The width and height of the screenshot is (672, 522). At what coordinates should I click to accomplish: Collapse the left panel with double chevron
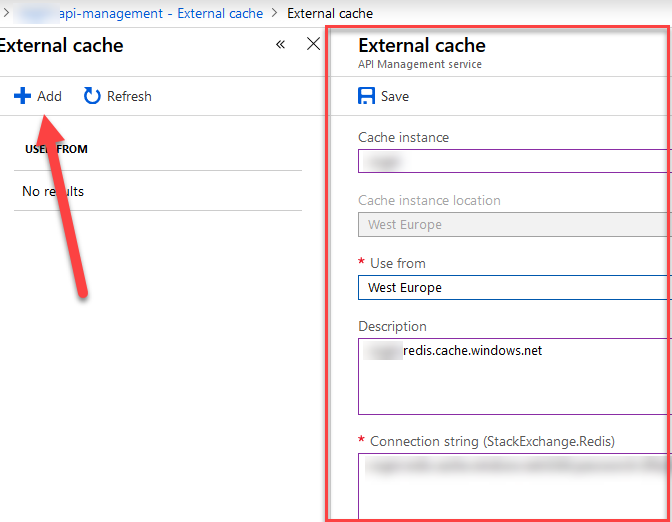[x=281, y=45]
